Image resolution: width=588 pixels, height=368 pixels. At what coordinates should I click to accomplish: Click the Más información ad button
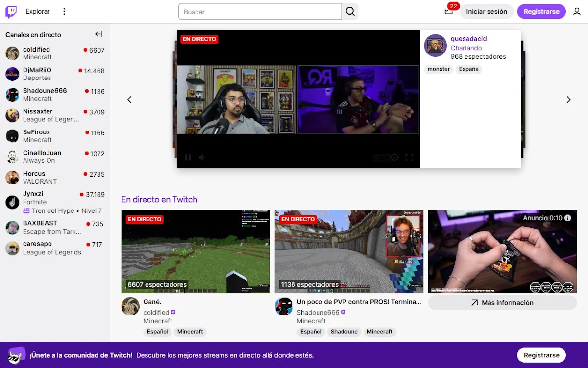pos(502,303)
